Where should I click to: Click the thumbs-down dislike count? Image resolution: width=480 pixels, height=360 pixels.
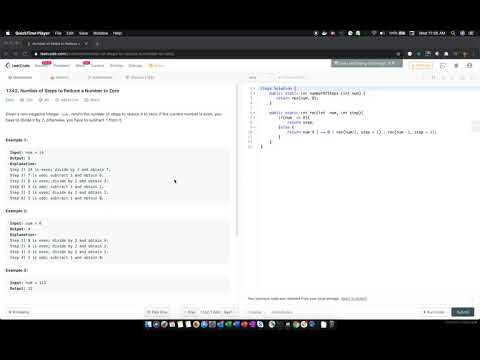pos(44,100)
